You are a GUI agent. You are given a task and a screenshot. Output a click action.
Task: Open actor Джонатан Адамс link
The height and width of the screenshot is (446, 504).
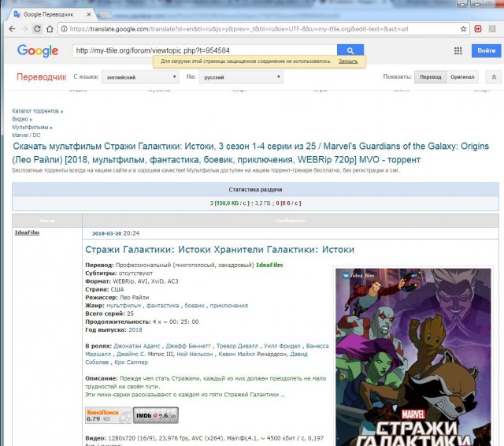137,346
